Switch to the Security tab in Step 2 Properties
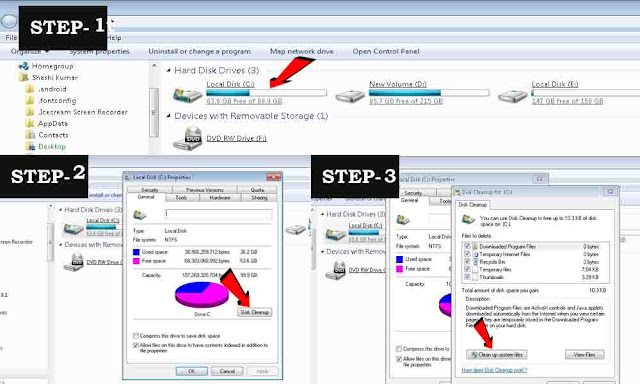 click(x=149, y=190)
